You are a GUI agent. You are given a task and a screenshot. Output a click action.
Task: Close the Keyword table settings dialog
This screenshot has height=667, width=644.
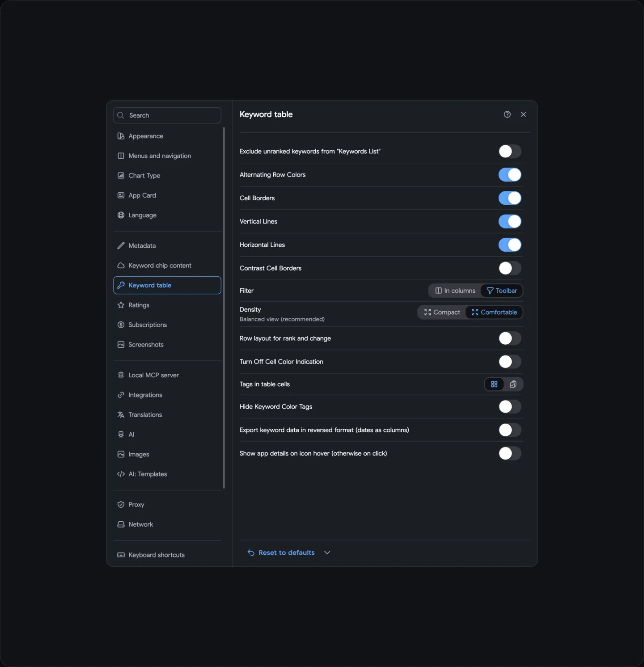tap(523, 114)
